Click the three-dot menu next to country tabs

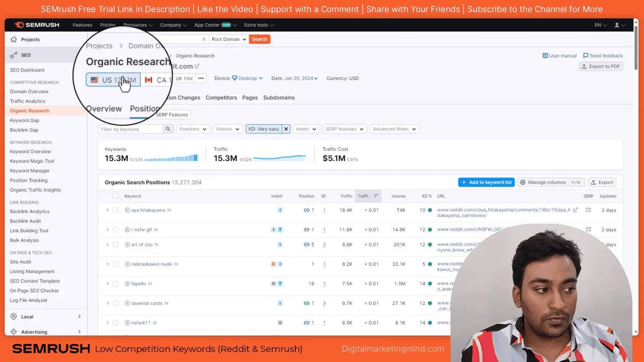tap(200, 78)
